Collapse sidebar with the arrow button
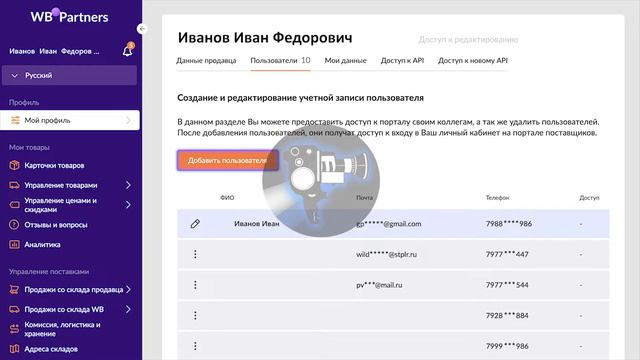Screen dimensions: 640x360 click(x=142, y=29)
